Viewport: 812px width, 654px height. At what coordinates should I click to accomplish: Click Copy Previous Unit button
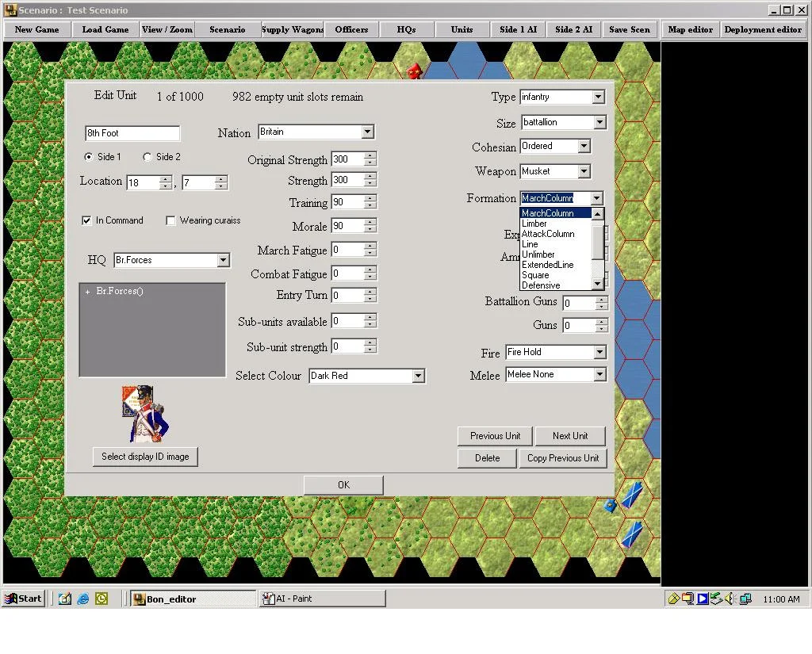(x=563, y=458)
